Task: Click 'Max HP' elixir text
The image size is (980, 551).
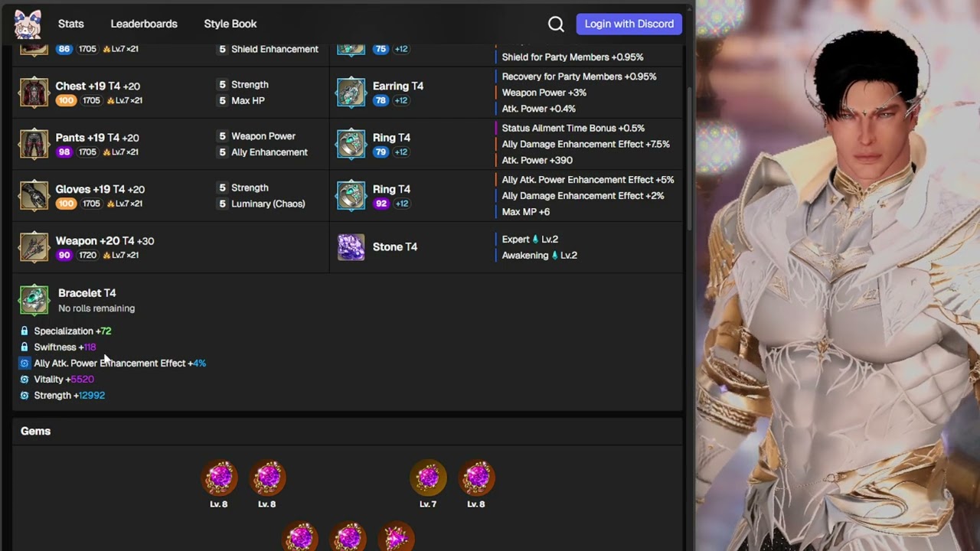Action: (248, 101)
